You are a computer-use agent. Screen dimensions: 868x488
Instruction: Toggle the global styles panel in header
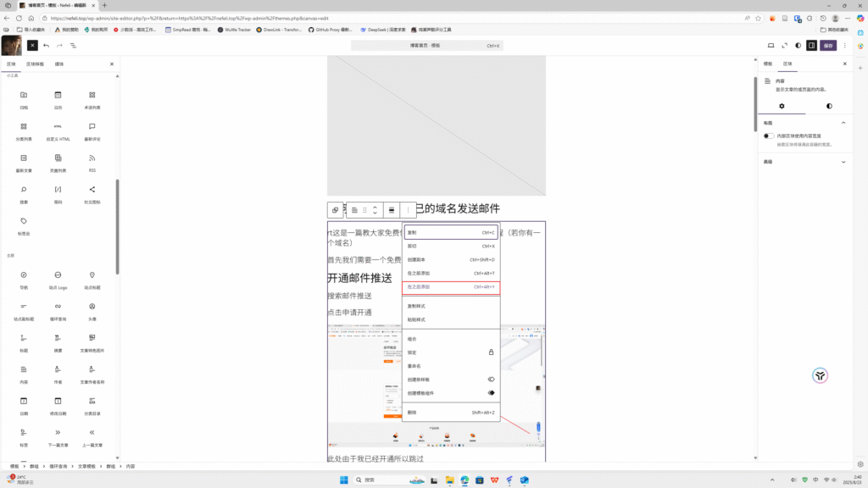click(x=798, y=46)
